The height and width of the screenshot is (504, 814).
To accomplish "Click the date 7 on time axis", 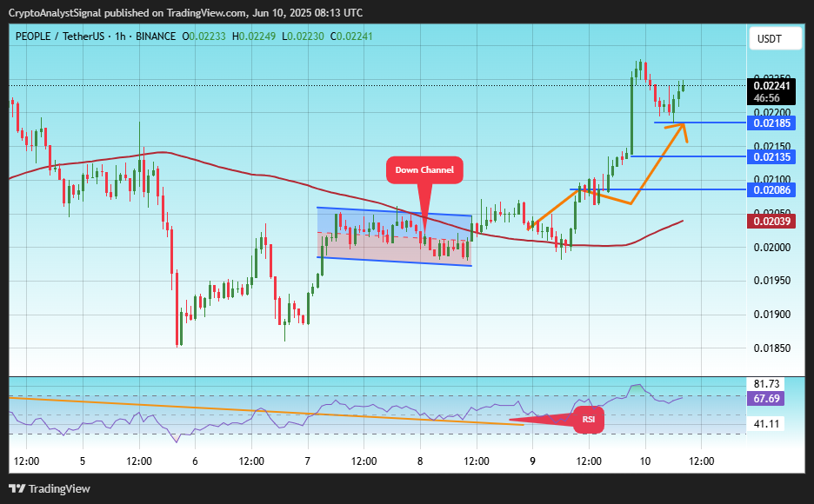I will [x=308, y=461].
